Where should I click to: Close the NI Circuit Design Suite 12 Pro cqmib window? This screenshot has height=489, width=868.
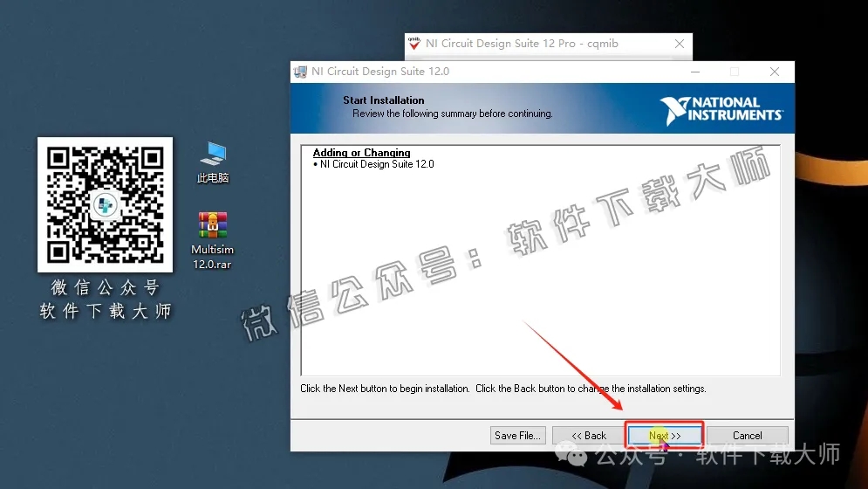coord(680,44)
